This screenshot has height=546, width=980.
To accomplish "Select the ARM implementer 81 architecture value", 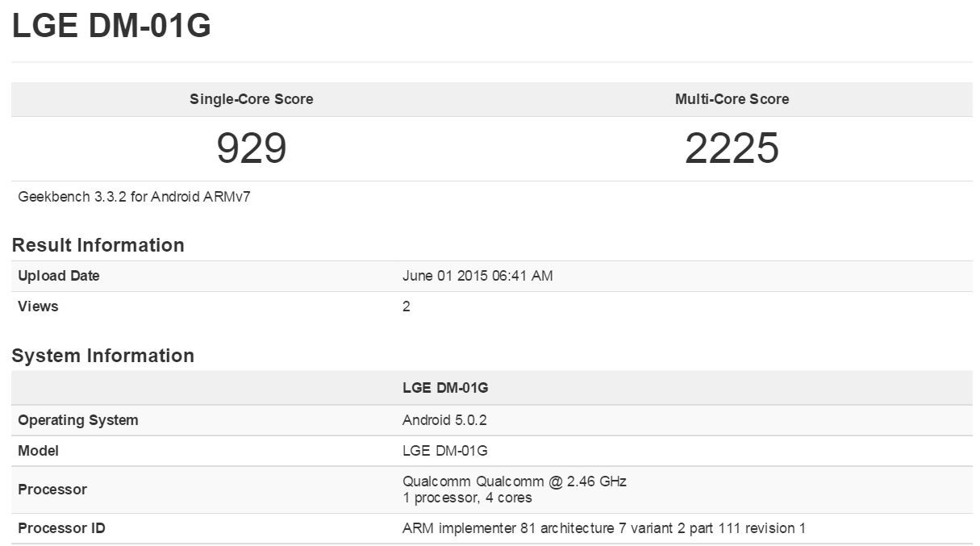I will 604,529.
